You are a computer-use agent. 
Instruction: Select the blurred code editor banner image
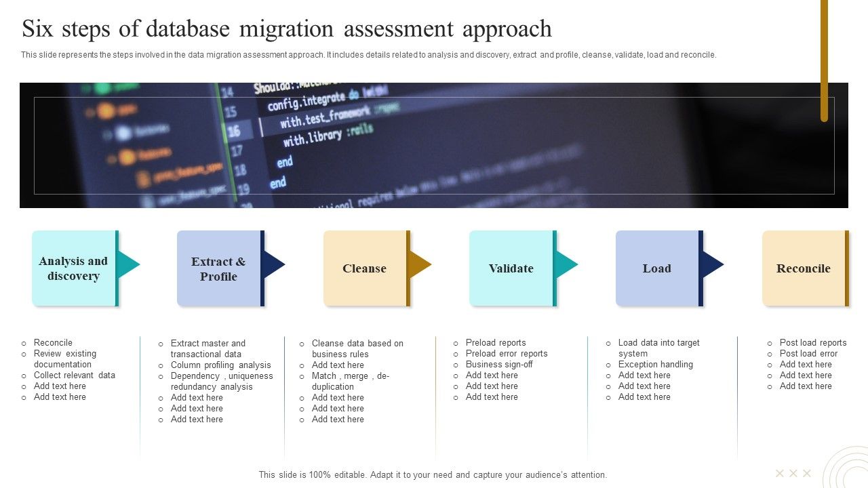[434, 145]
